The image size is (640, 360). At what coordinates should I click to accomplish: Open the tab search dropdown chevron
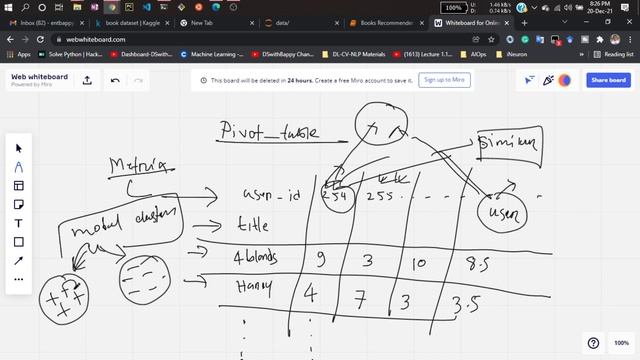tap(564, 22)
